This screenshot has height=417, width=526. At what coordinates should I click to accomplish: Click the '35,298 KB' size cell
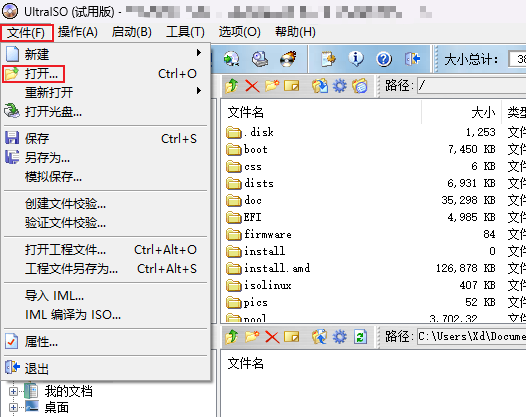468,200
